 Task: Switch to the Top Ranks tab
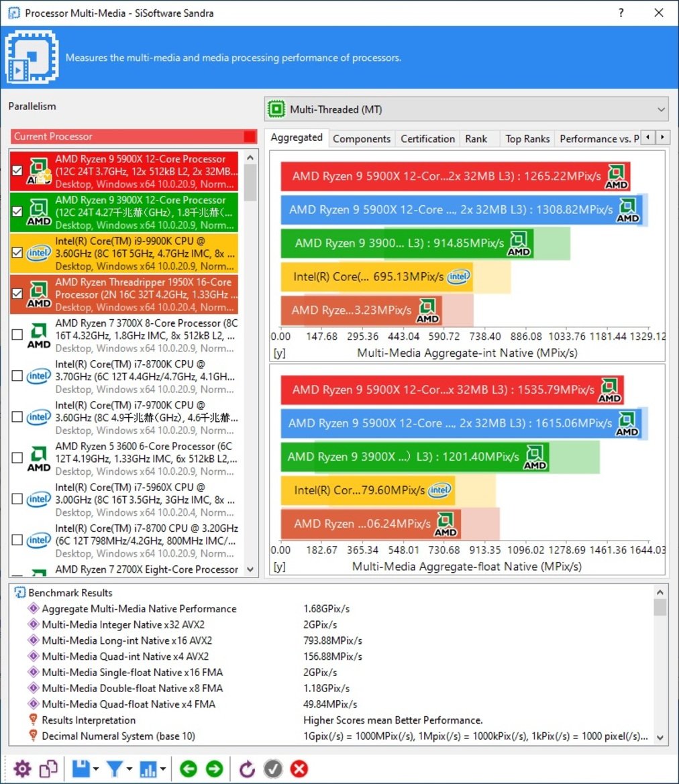click(x=527, y=139)
